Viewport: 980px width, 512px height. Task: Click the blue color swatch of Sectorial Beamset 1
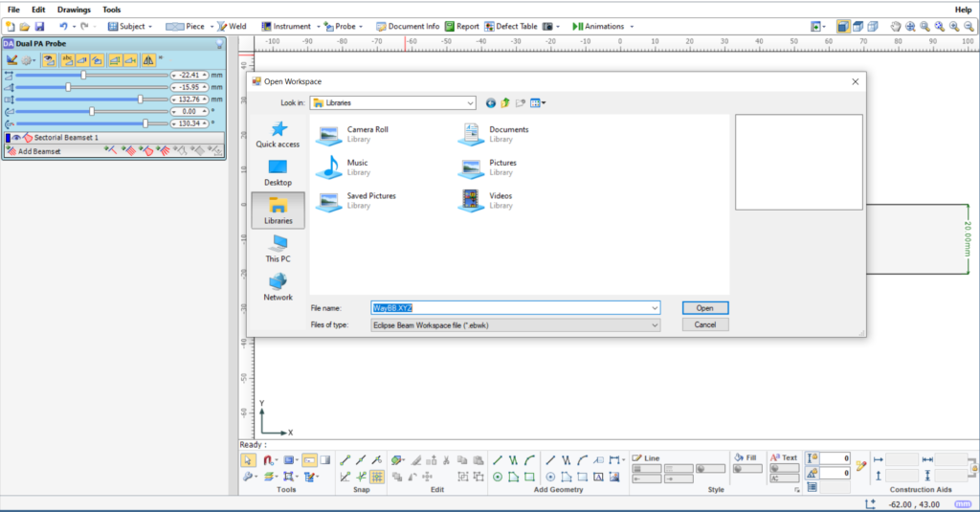click(8, 138)
